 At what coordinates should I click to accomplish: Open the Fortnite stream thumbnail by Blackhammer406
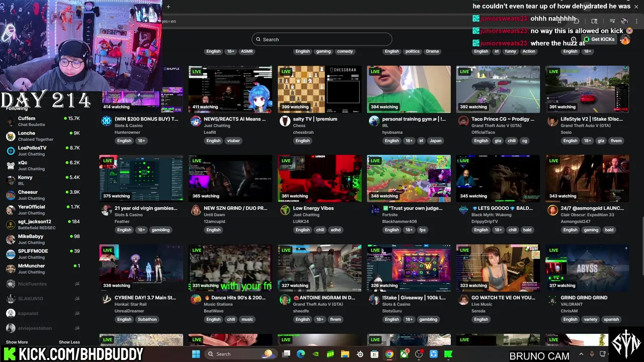click(409, 178)
